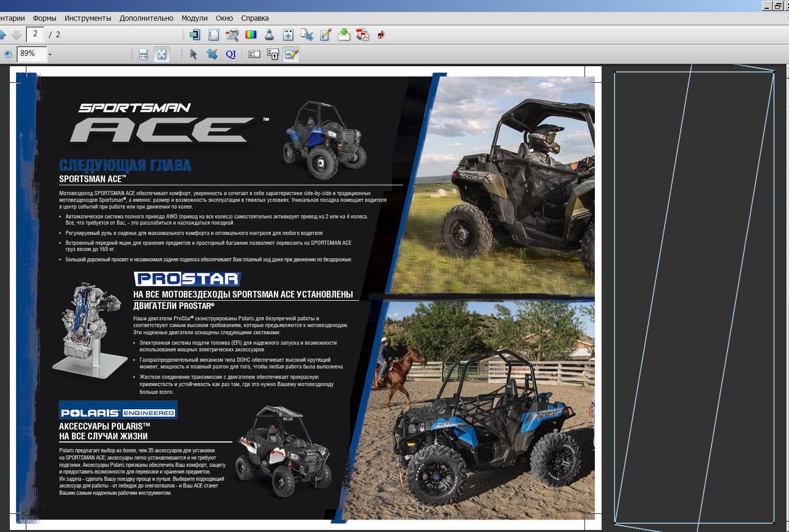The width and height of the screenshot is (789, 532).
Task: Open the Модули menu
Action: point(194,18)
